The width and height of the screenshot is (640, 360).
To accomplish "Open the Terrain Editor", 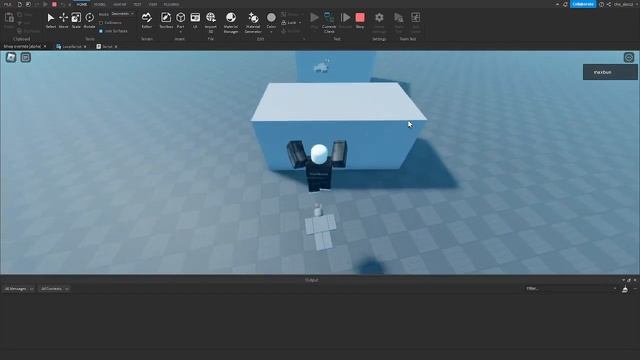I will coord(147,20).
